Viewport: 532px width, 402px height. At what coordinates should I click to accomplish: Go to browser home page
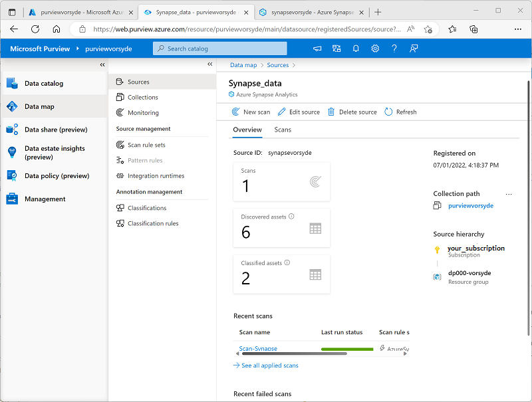tap(57, 29)
